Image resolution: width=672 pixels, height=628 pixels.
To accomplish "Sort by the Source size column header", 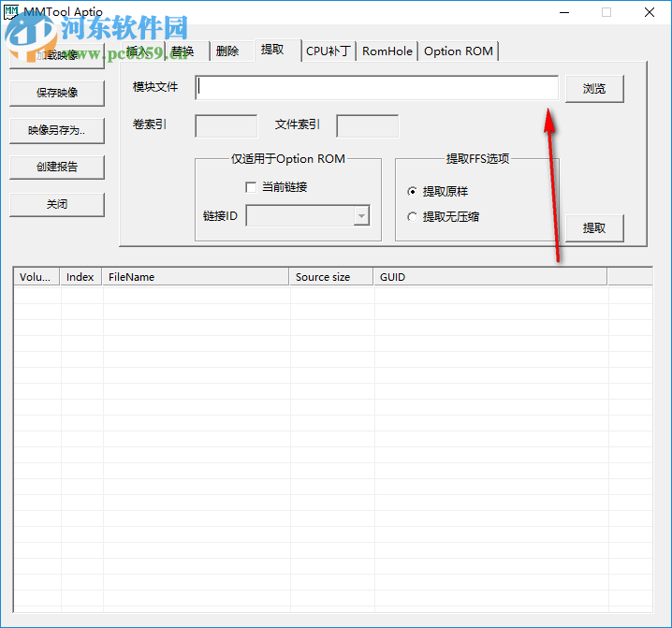I will click(x=331, y=277).
